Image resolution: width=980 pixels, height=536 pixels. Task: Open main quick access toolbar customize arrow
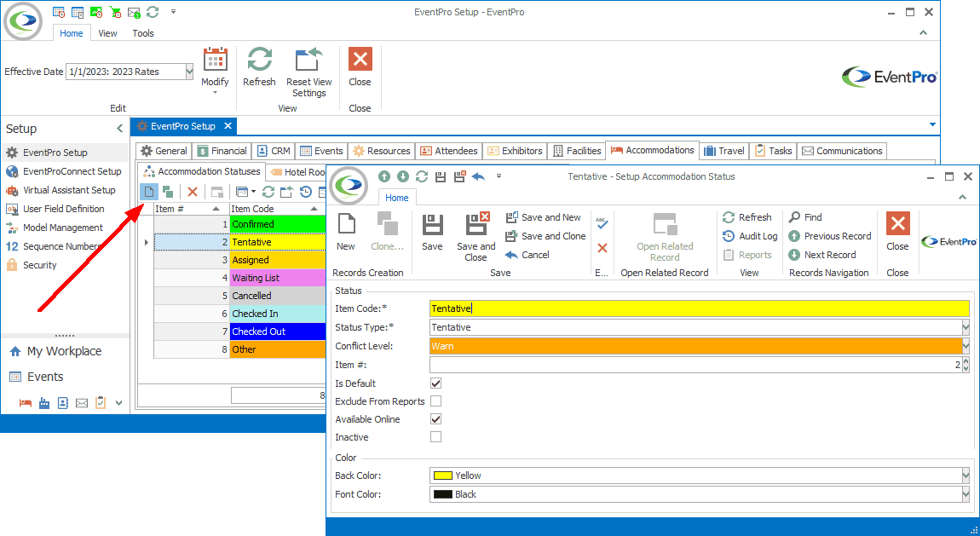173,12
